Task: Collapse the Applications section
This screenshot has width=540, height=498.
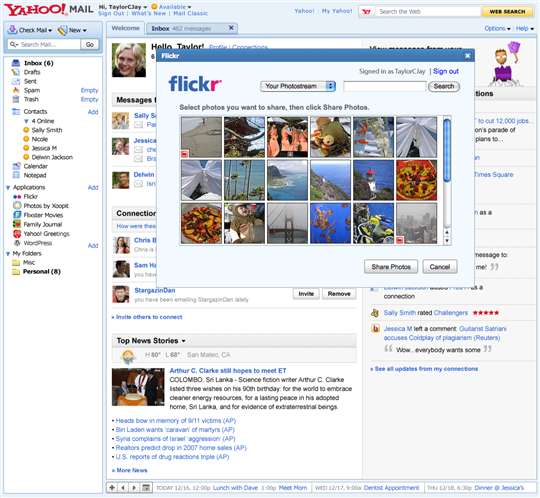Action: (x=8, y=187)
